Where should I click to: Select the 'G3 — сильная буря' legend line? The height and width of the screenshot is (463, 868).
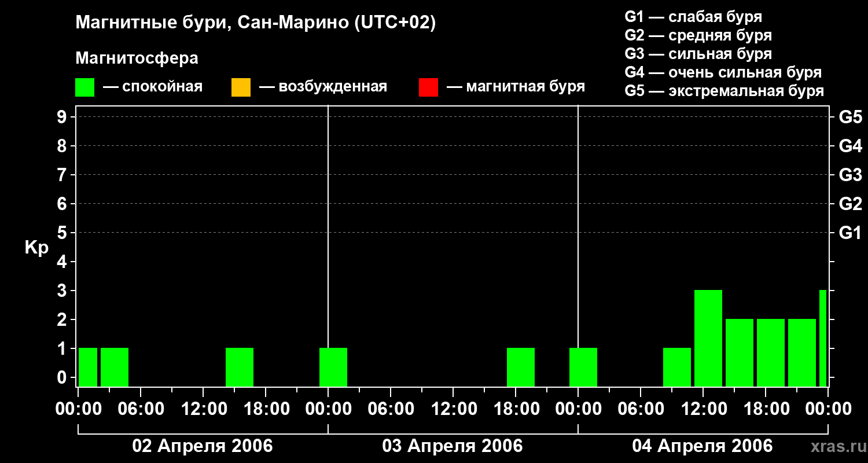(698, 54)
